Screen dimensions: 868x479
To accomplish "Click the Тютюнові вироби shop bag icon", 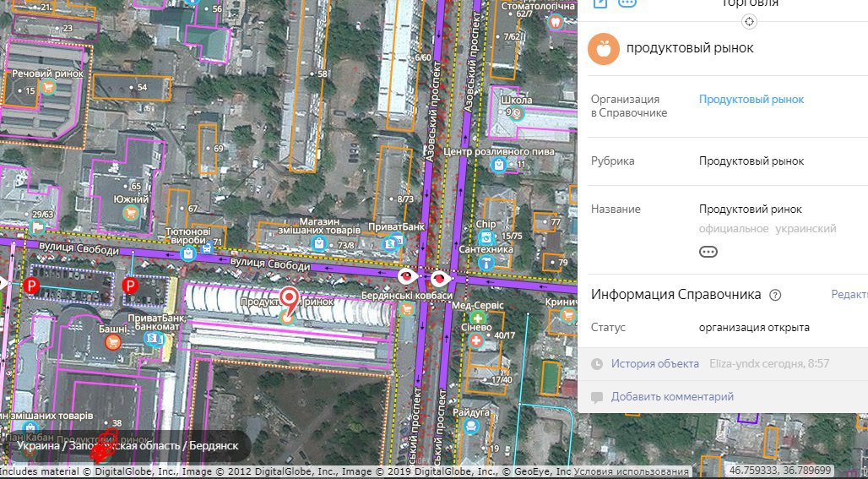I will coord(188,253).
